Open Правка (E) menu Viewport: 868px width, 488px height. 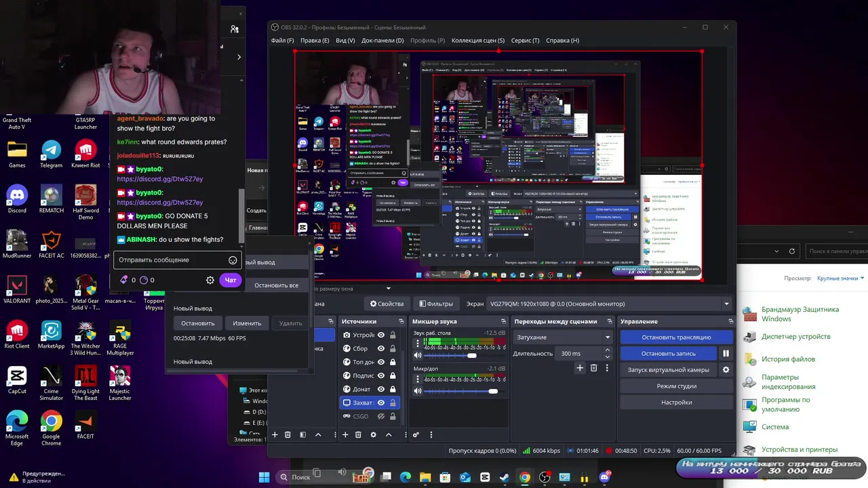315,40
